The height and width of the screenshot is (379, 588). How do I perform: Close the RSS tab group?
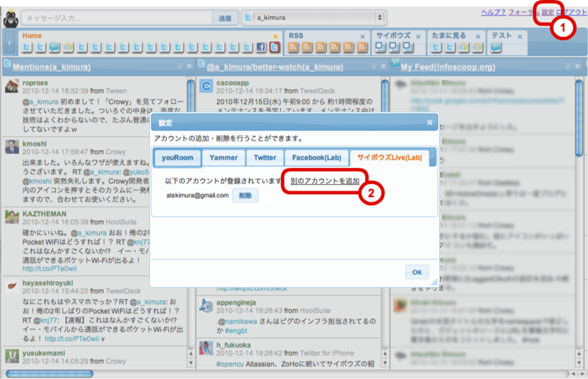point(362,37)
